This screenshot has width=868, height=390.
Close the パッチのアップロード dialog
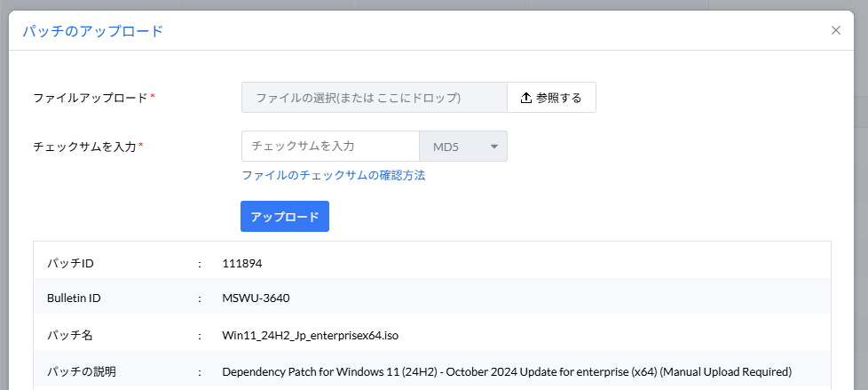tap(835, 30)
